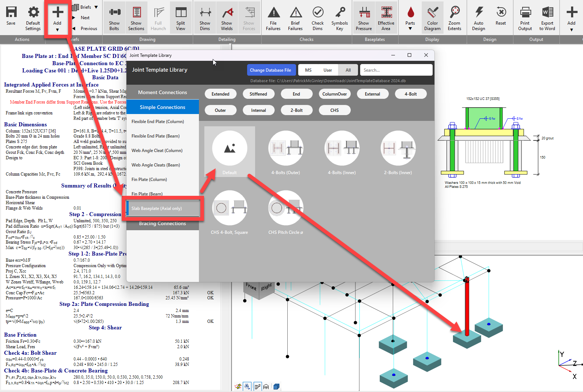The image size is (583, 392).
Task: Open the Briefs dropdown
Action: point(85,7)
